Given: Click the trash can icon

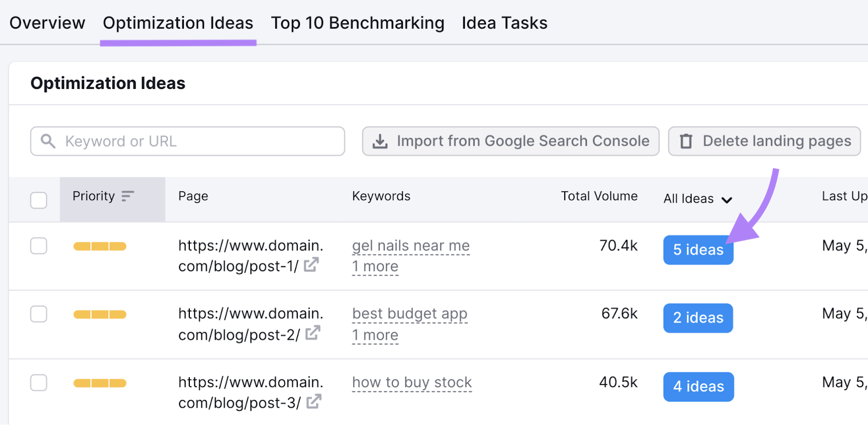Looking at the screenshot, I should tap(686, 141).
